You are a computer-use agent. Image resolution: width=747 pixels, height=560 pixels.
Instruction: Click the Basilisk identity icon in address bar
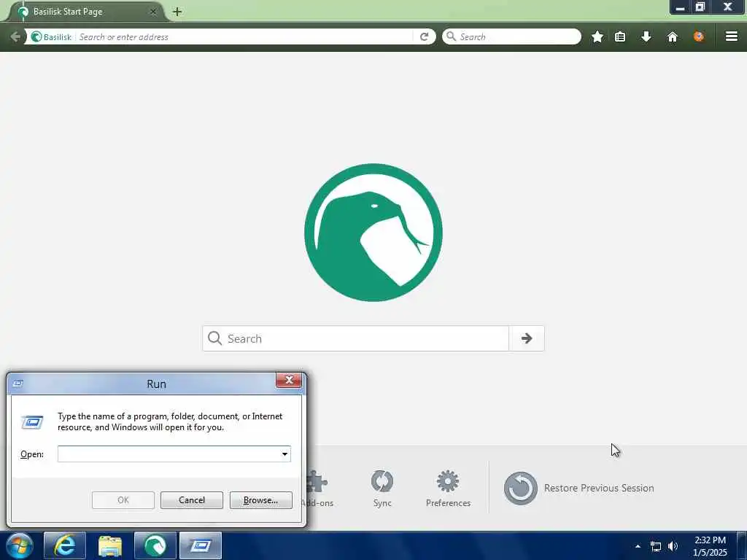click(x=51, y=36)
